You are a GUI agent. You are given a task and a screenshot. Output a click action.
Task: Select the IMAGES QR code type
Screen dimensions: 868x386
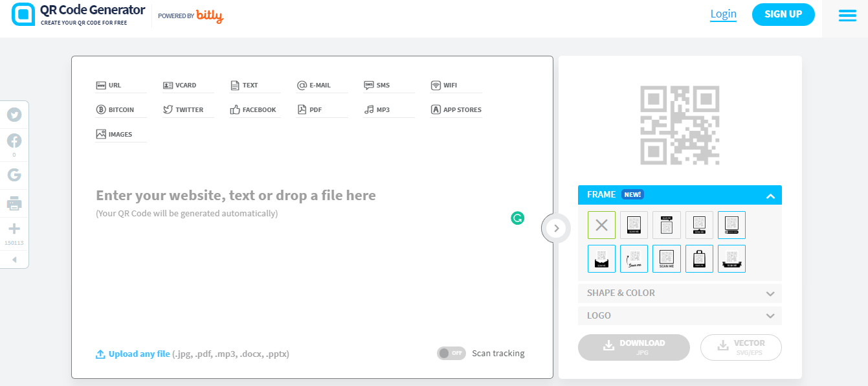click(120, 133)
